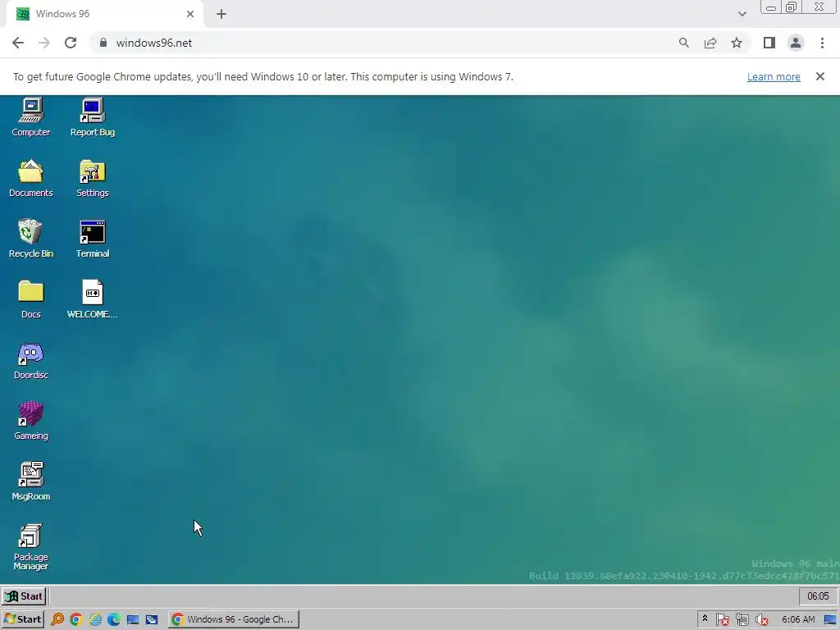Show hidden system tray icons
840x630 pixels.
click(x=705, y=619)
